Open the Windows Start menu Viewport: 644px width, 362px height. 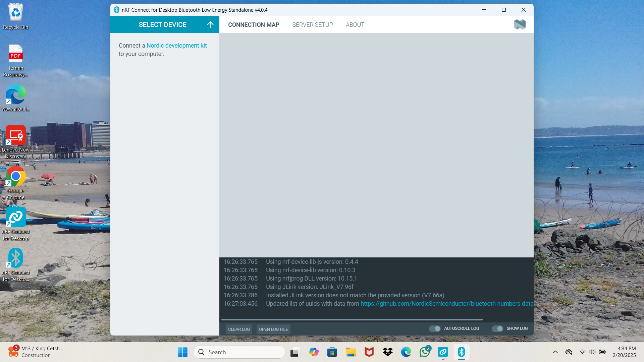(x=182, y=352)
